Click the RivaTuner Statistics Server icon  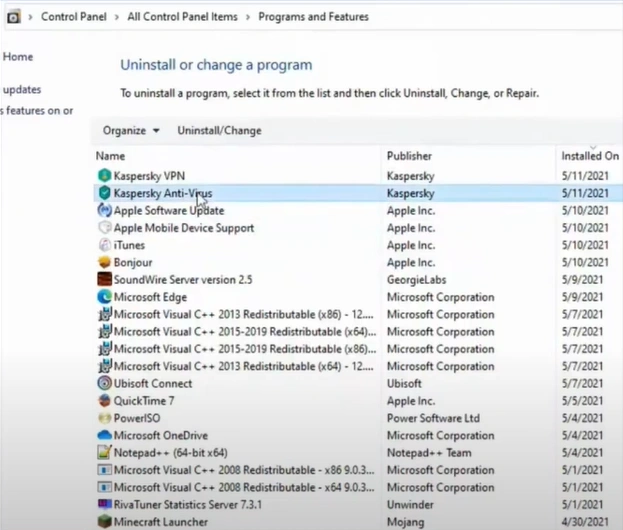104,504
